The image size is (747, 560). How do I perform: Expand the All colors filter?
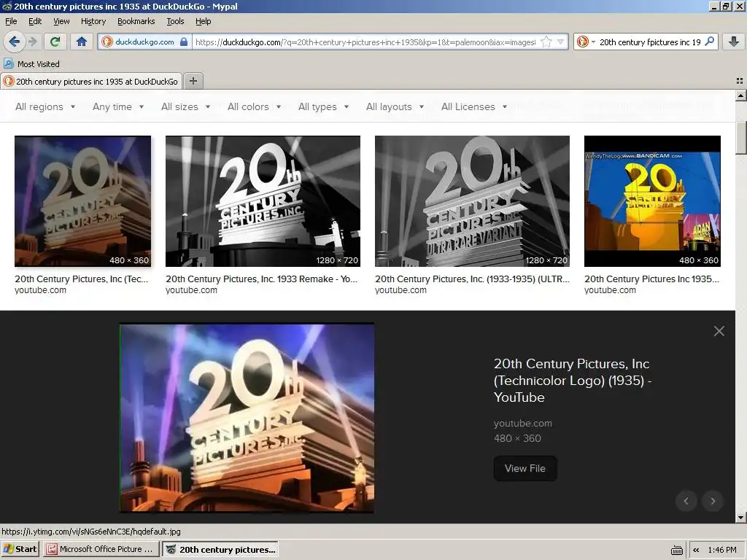coord(254,106)
